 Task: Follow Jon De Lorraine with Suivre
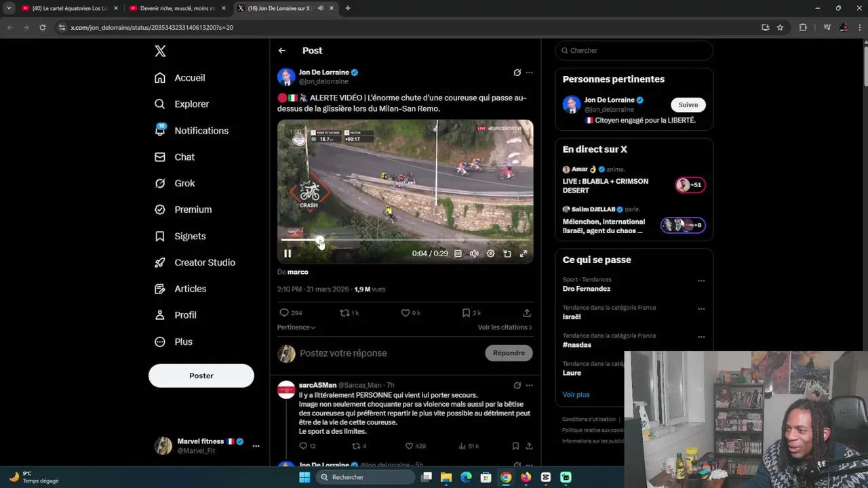688,105
